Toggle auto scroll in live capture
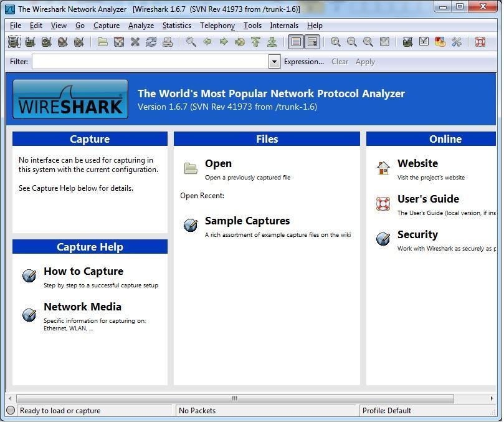The height and width of the screenshot is (422, 504). click(312, 42)
